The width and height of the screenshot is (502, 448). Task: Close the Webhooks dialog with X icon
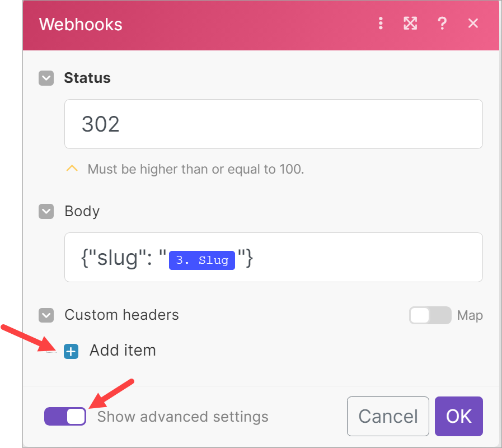[473, 24]
